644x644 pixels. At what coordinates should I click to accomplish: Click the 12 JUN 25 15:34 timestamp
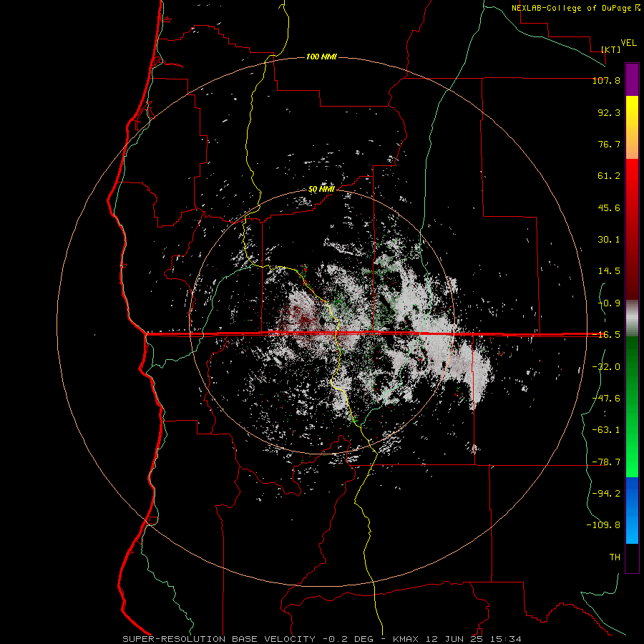475,639
